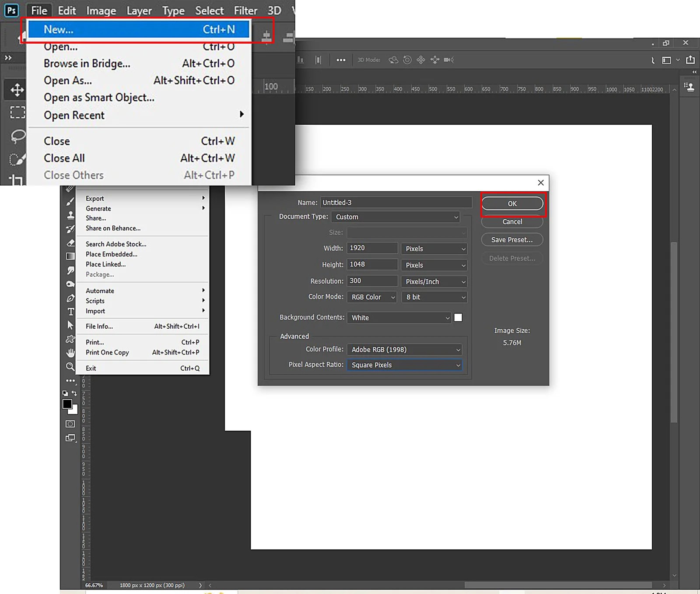Select the Zoom magnifier tool
The height and width of the screenshot is (594, 700).
[70, 366]
